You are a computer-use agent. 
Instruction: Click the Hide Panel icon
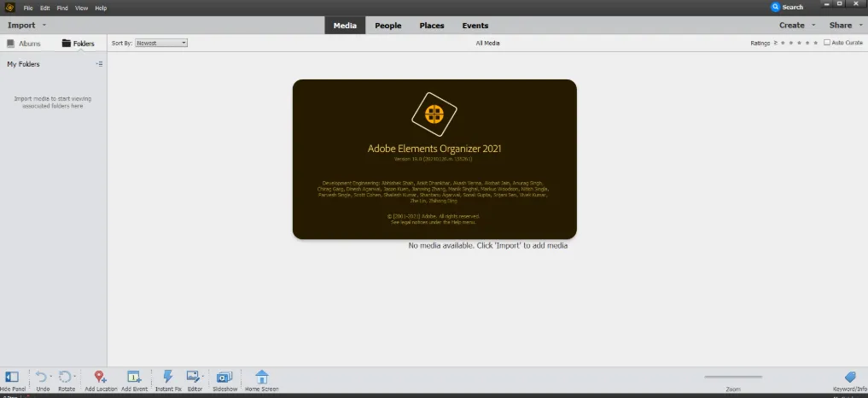12,377
